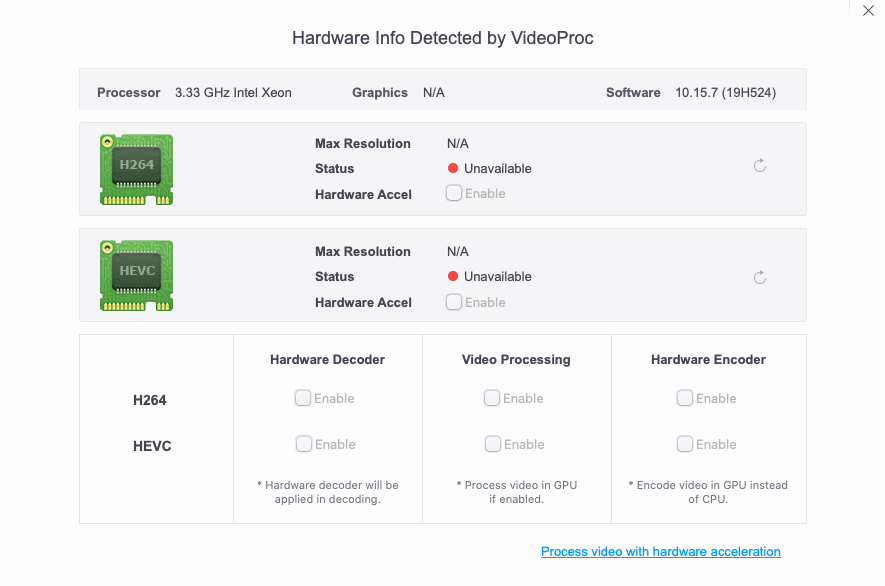Enable HEVC Video Processing checkbox
Screen dimensions: 885x586
(492, 444)
